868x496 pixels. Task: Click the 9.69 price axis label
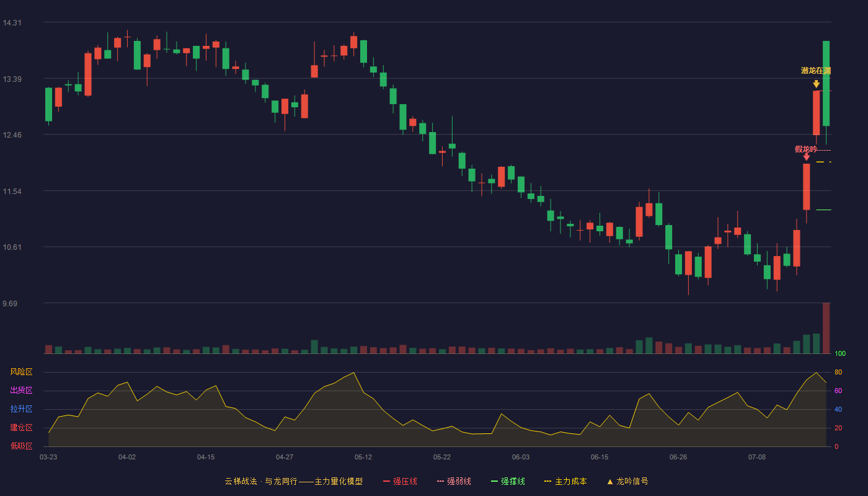click(10, 304)
